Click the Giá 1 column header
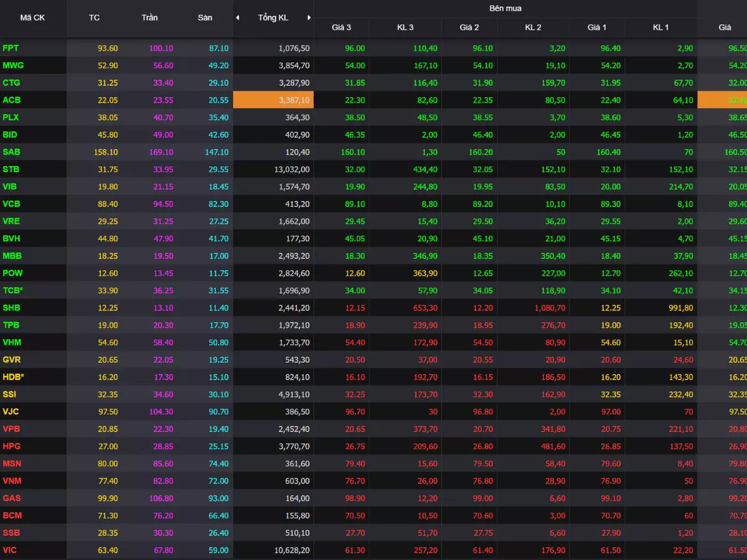This screenshot has height=560, width=747. pyautogui.click(x=597, y=27)
